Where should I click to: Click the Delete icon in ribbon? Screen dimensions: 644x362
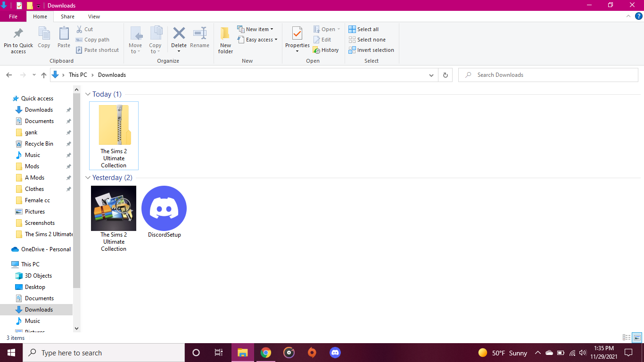[x=179, y=34]
